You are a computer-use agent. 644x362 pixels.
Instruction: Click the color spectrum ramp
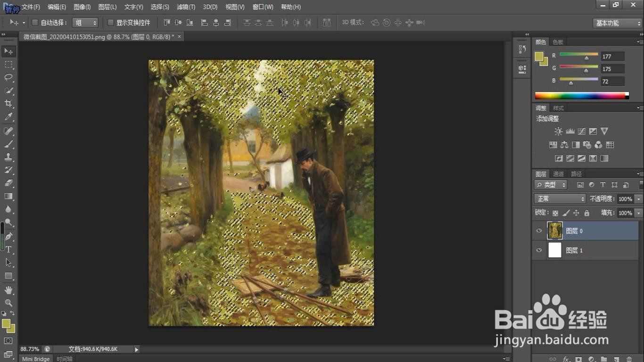(582, 96)
